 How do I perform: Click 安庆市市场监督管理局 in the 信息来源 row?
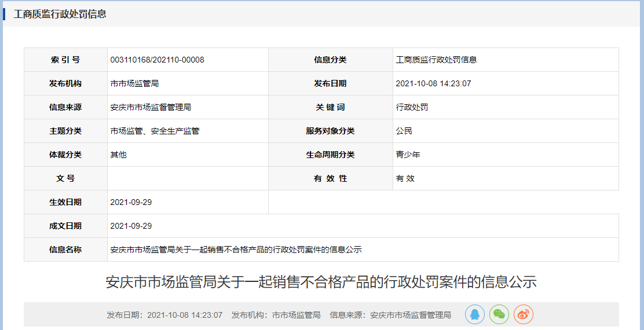[151, 108]
